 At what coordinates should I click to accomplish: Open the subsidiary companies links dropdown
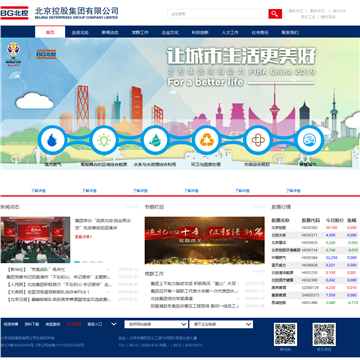221,324
